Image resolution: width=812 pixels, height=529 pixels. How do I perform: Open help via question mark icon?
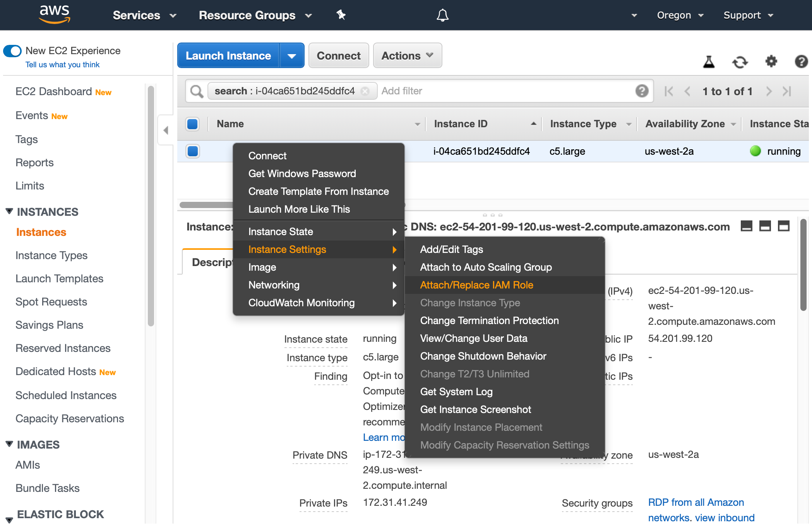tap(801, 61)
